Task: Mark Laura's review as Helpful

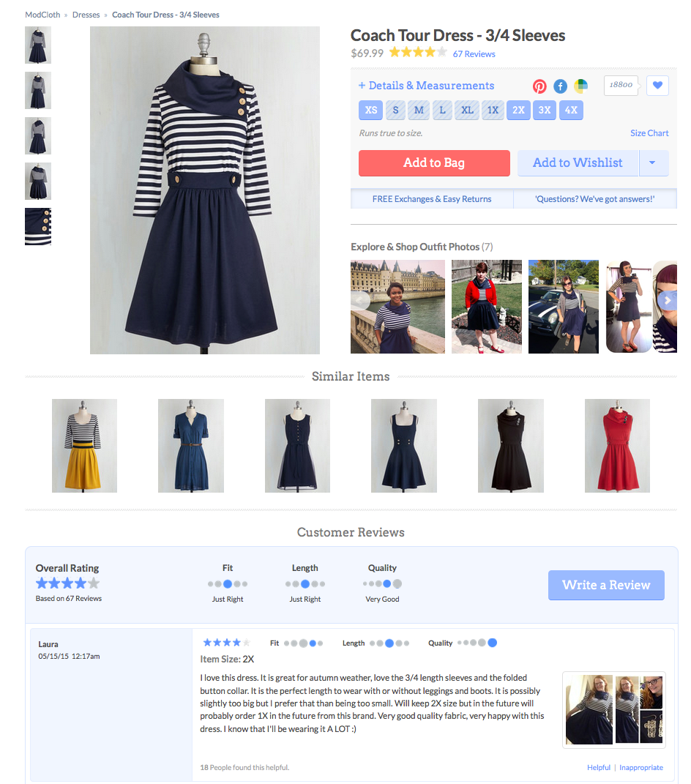Action: [599, 767]
